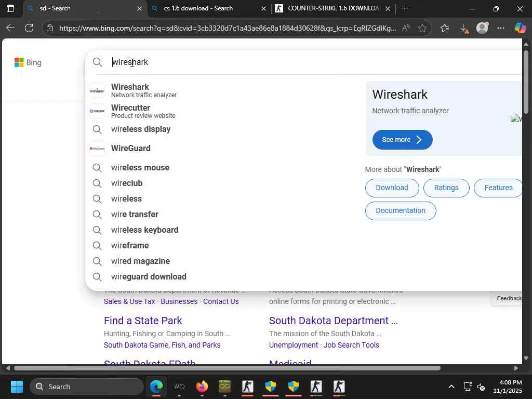Screen dimensions: 532x399
Task: Open the first Windows Security shield taskbar icon
Action: (270, 387)
